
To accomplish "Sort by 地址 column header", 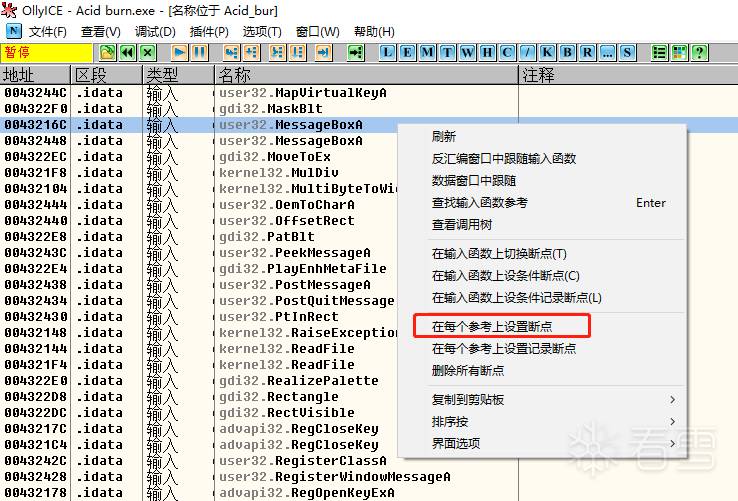I will (35, 75).
